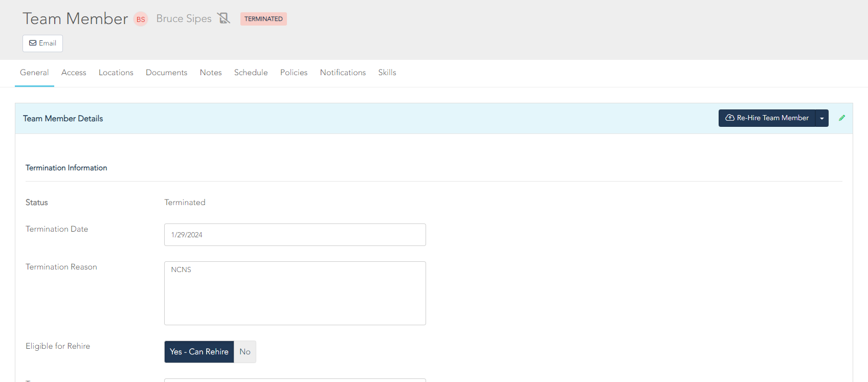Open the Notes tab
Image resolution: width=868 pixels, height=382 pixels.
click(211, 73)
